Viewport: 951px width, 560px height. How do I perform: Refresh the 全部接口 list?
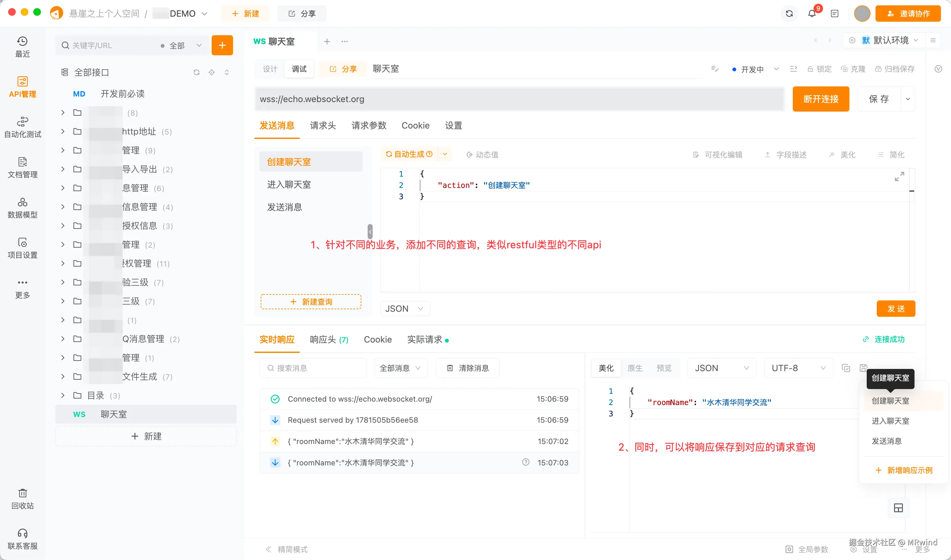point(196,72)
